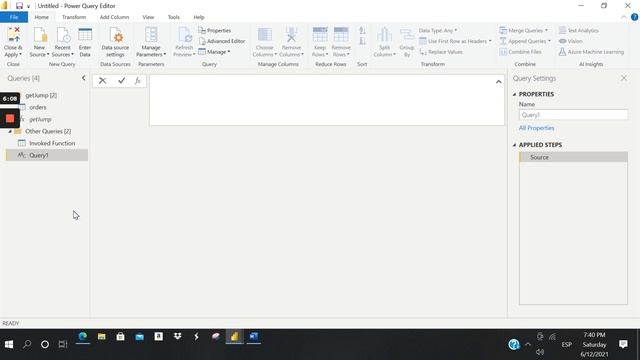Open the Data Type: Any dropdown
The width and height of the screenshot is (640, 360).
438,31
